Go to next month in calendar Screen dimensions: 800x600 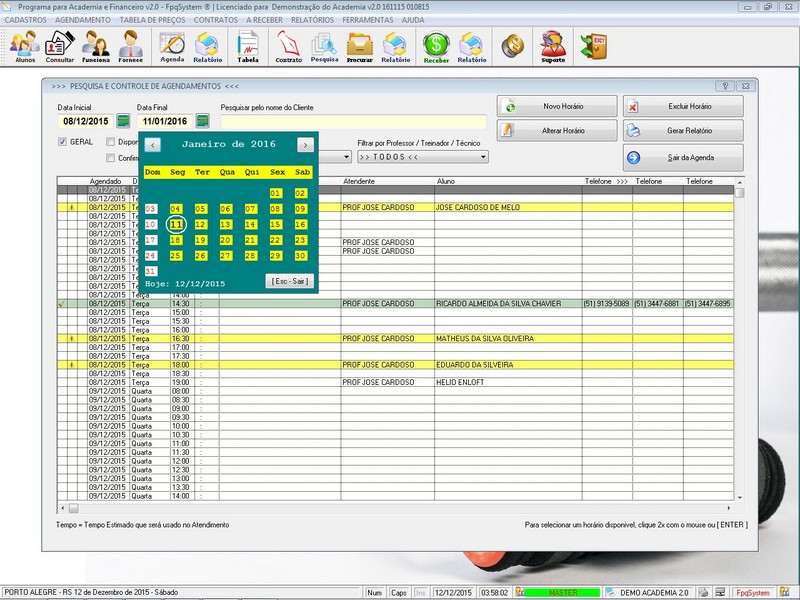(x=305, y=145)
